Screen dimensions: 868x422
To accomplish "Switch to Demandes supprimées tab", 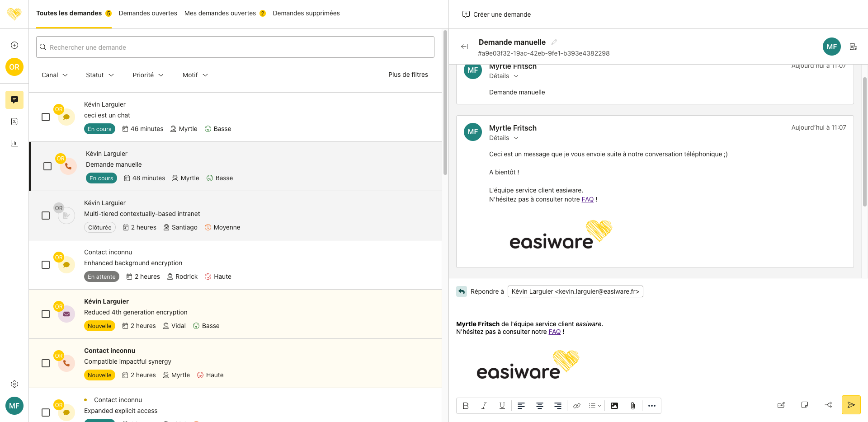I will [x=306, y=13].
